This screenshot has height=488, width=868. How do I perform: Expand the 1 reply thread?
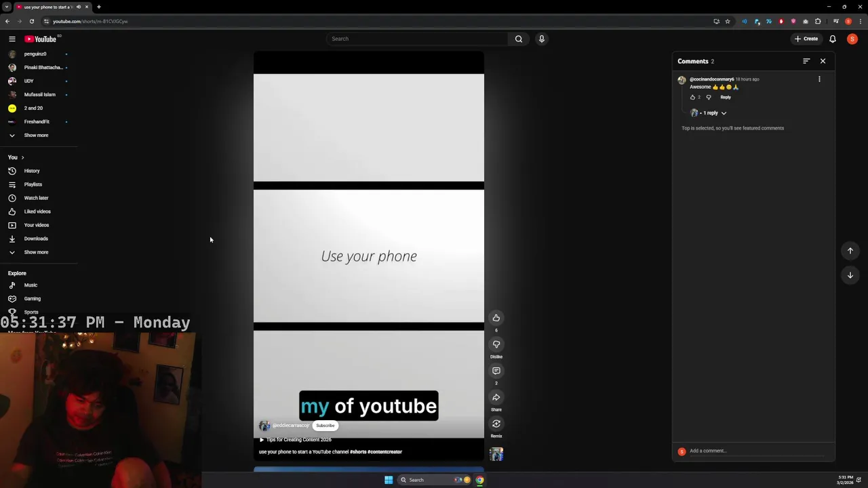709,113
